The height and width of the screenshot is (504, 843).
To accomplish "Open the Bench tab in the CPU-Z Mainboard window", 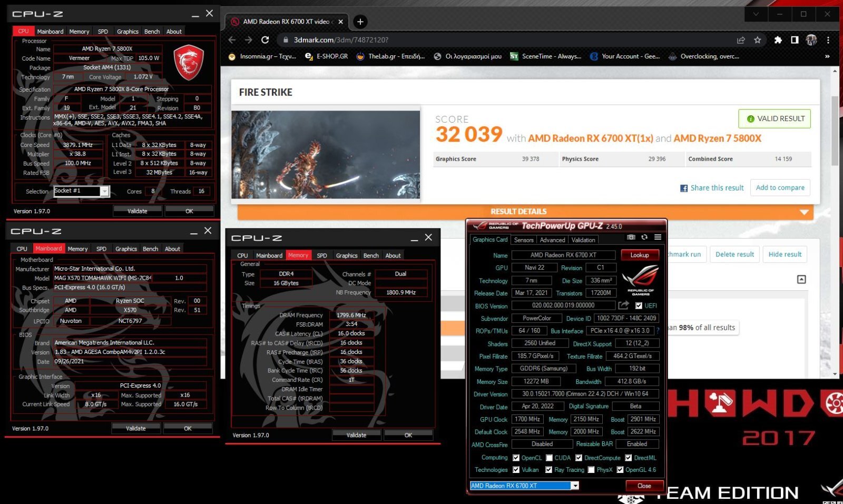I will (x=150, y=249).
